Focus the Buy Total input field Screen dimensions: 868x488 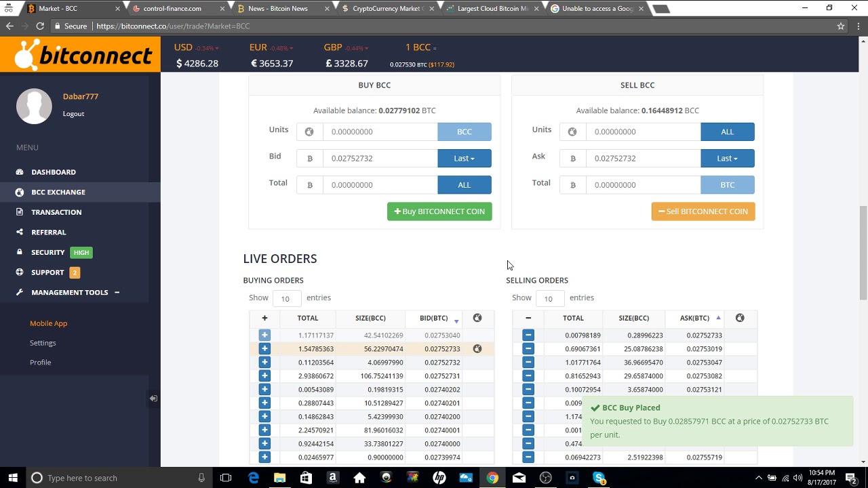tap(380, 184)
